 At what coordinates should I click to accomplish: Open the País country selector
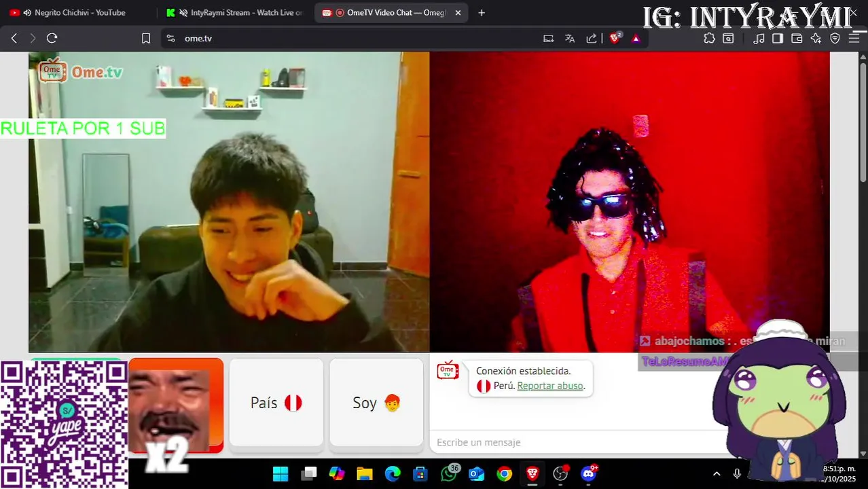click(276, 403)
